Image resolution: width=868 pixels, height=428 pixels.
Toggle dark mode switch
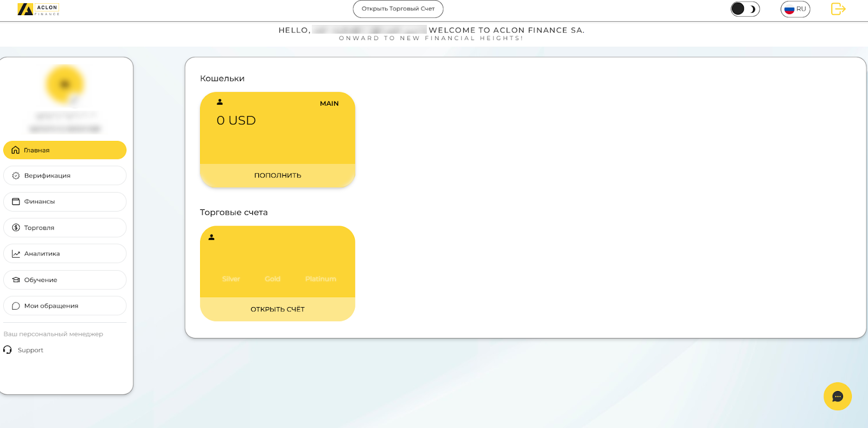click(x=745, y=9)
